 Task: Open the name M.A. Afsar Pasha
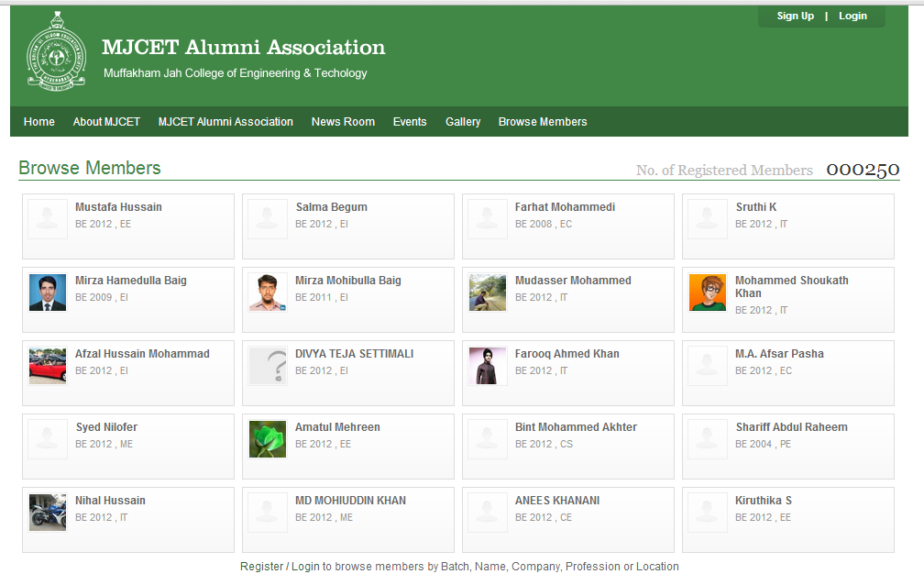[779, 354]
